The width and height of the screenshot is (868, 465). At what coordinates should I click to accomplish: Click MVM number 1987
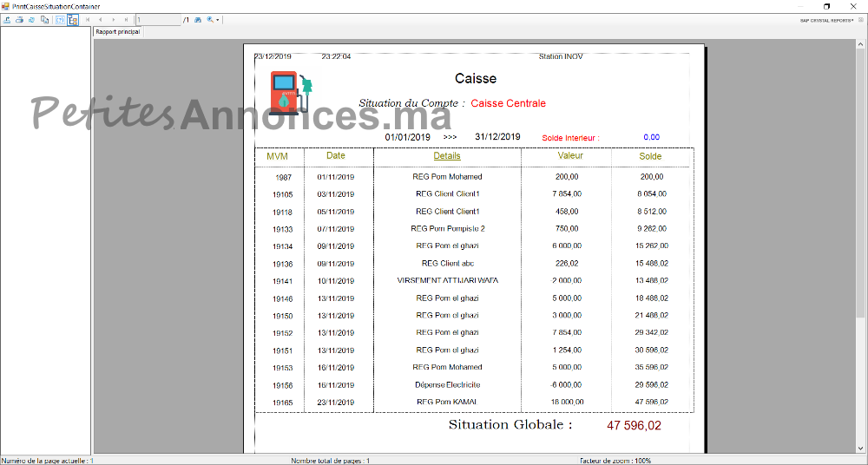[282, 178]
